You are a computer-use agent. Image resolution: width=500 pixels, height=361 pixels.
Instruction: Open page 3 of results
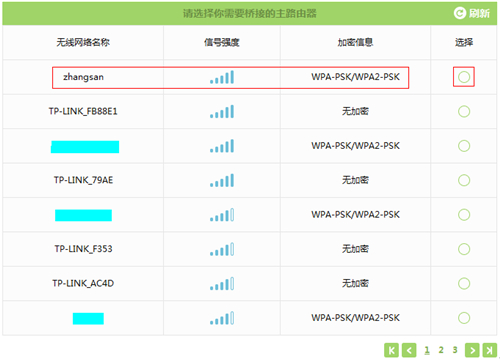(x=455, y=350)
